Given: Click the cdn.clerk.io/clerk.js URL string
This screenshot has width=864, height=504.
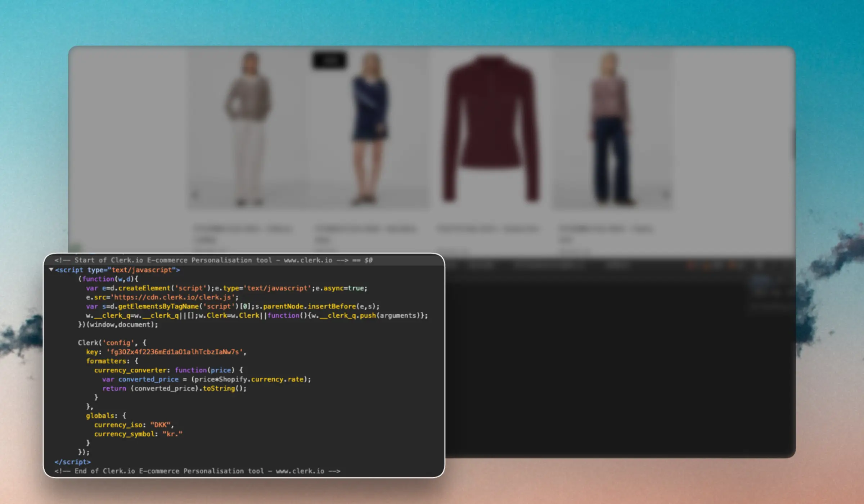Looking at the screenshot, I should [174, 297].
